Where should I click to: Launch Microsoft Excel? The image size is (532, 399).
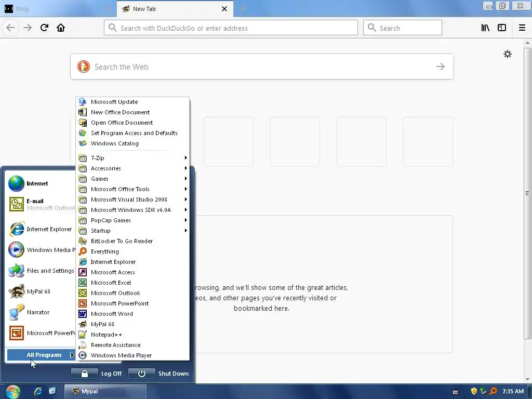click(x=132, y=283)
